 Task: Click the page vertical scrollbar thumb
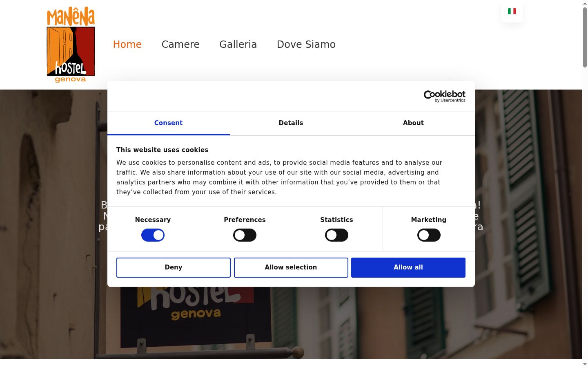[x=585, y=37]
